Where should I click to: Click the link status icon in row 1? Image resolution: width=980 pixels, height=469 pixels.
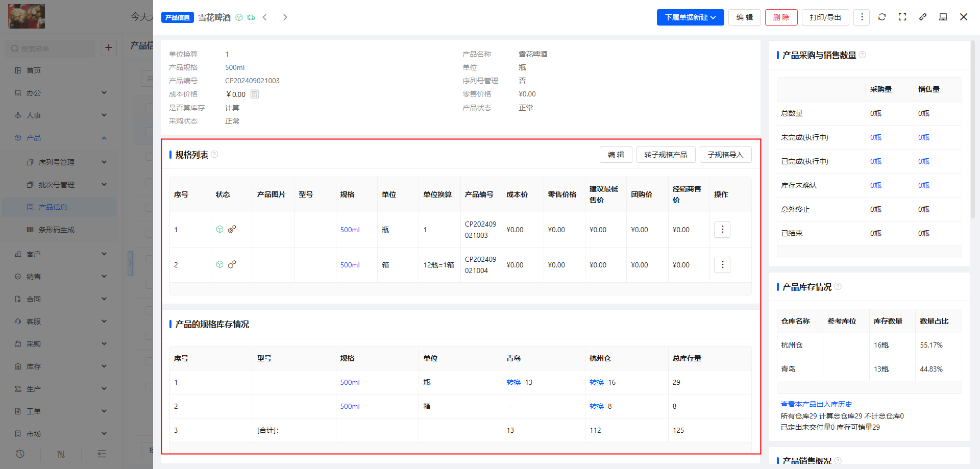coord(232,229)
